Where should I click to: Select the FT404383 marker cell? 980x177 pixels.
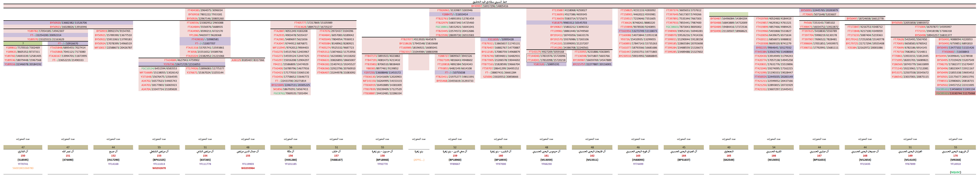click(x=205, y=10)
